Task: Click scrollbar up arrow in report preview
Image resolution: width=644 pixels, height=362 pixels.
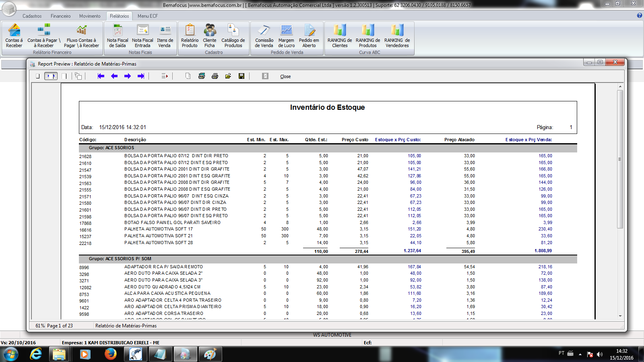Action: [620, 86]
